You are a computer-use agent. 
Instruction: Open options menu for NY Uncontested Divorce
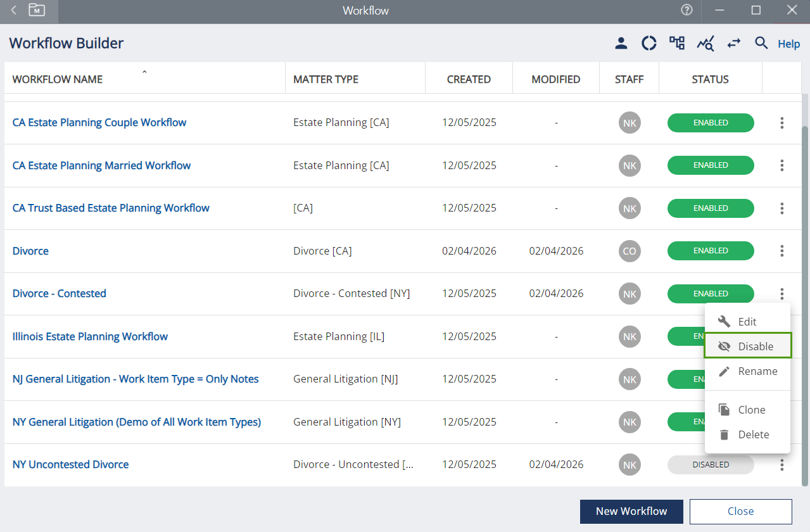click(x=782, y=465)
